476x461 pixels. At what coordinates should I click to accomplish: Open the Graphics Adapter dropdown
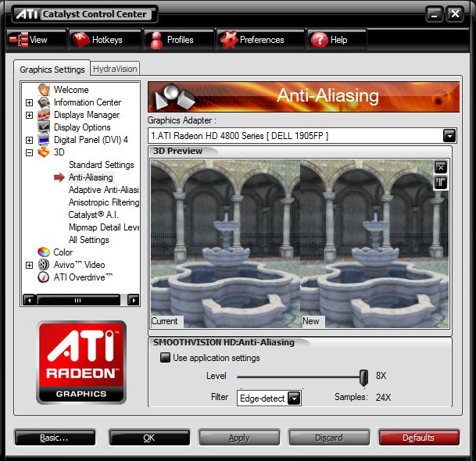449,136
